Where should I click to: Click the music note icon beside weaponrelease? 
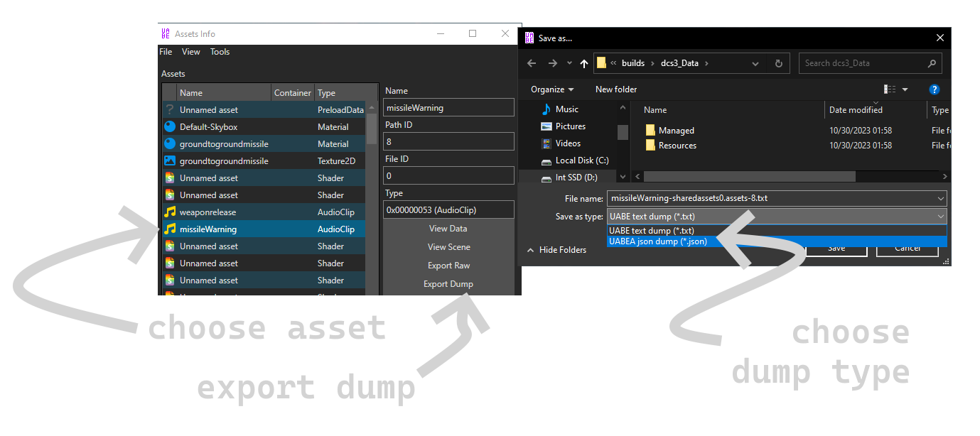coord(170,212)
